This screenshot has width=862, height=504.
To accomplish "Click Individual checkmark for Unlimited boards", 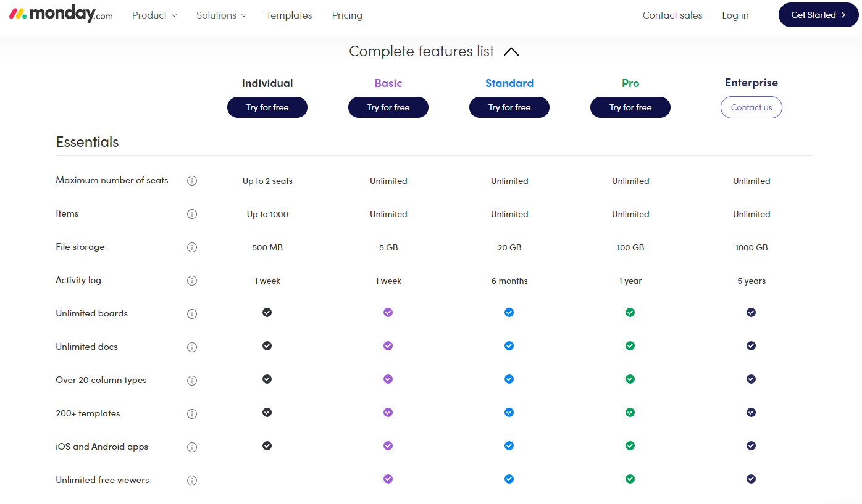I will [267, 312].
